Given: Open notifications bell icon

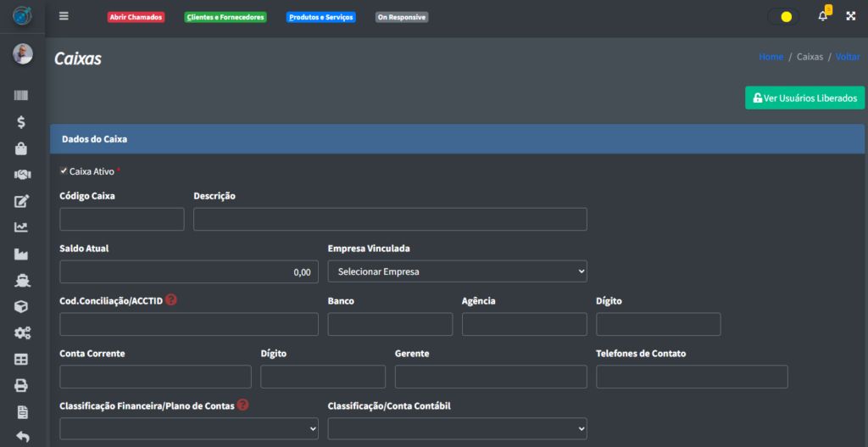Looking at the screenshot, I should (x=822, y=16).
